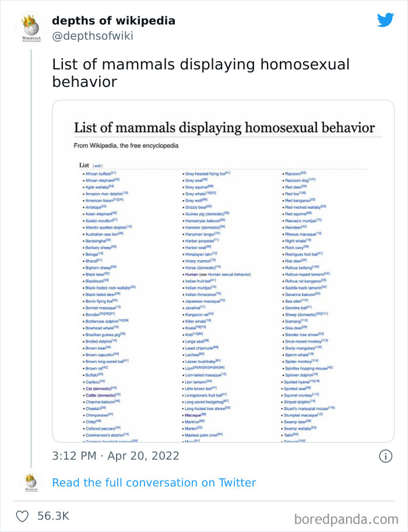408x532 pixels.
Task: Open the embedded Wikipedia screenshot image
Action: [223, 271]
